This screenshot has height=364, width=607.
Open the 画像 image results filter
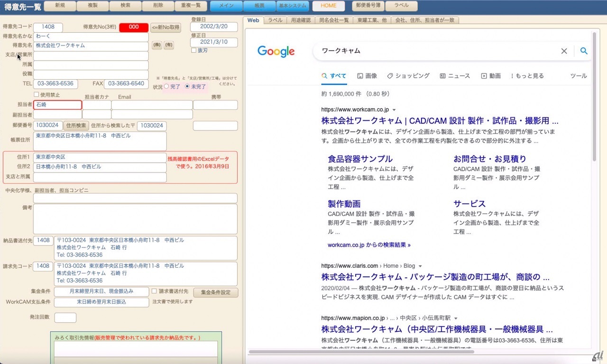tap(367, 76)
